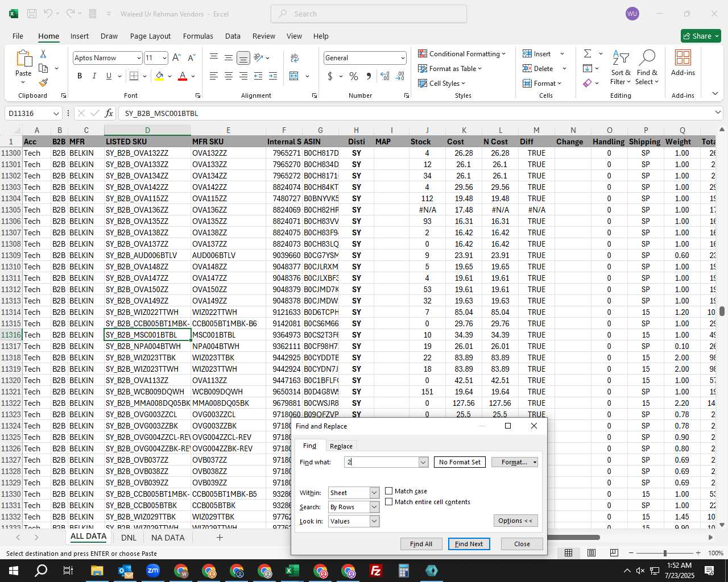Open the Find what history dropdown
Viewport: 728px width, 582px height.
[423, 462]
